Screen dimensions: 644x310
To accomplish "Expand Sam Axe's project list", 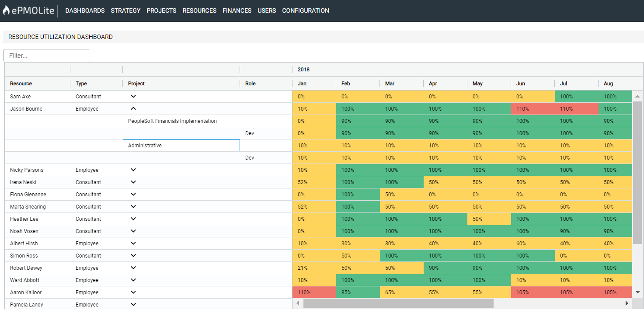I will pyautogui.click(x=133, y=96).
